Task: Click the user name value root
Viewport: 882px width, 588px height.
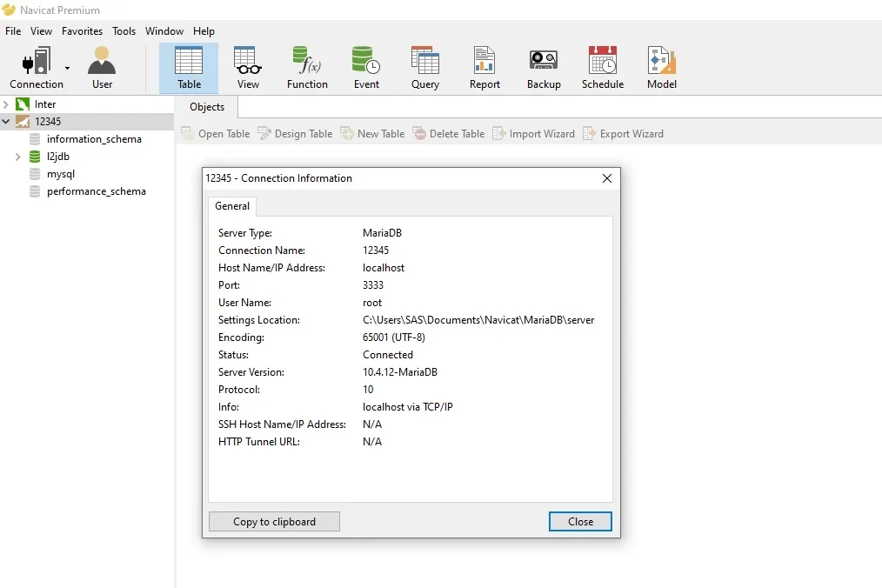Action: pyautogui.click(x=372, y=303)
